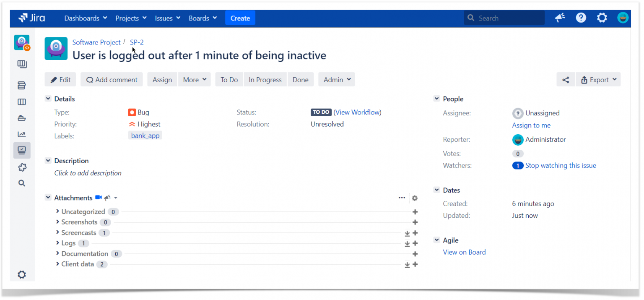Open issue search with the magnifier icon
Viewport: 644px width, 300px height.
coord(22,183)
